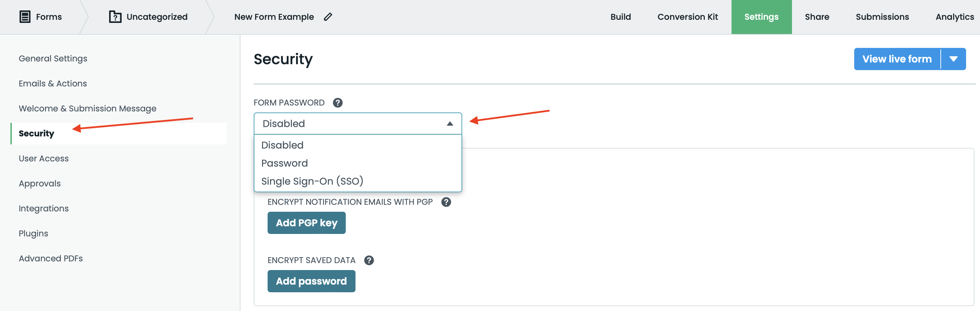Choose Single Sign-On (SSO) option

(x=312, y=181)
